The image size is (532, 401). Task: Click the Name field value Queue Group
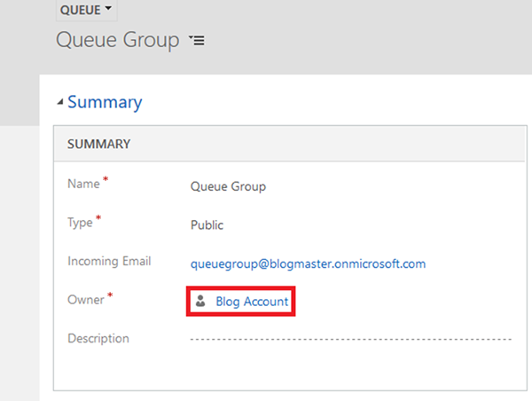[x=228, y=187]
